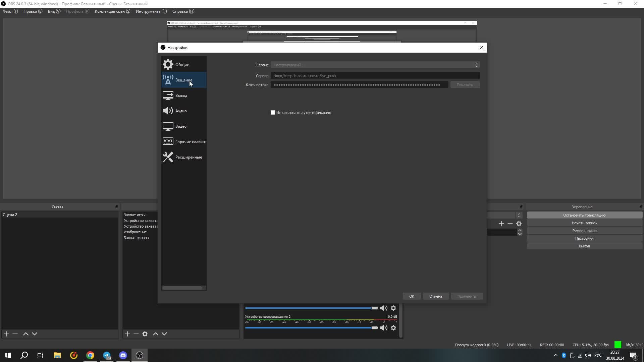644x362 pixels.
Task: Open the General (Общие) settings section
Action: pyautogui.click(x=182, y=65)
